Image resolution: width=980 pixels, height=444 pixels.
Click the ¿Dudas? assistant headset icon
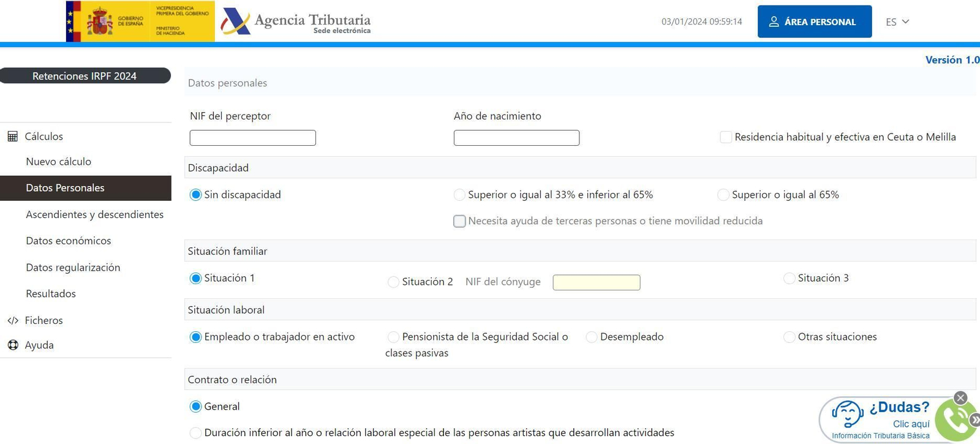click(x=848, y=414)
